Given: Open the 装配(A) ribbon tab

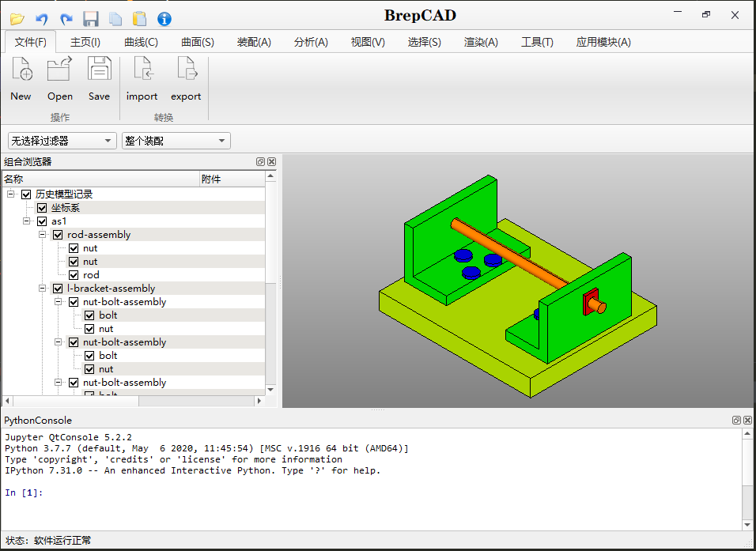Looking at the screenshot, I should (254, 42).
